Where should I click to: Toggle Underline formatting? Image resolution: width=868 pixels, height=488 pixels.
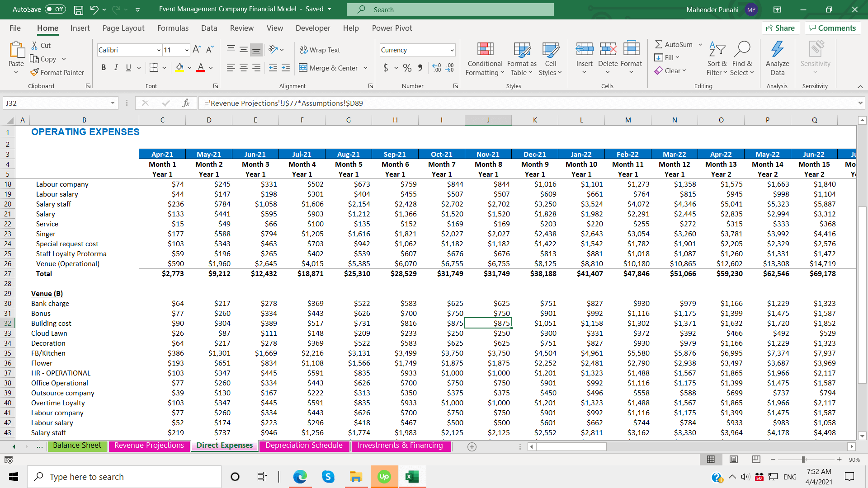[x=128, y=68]
